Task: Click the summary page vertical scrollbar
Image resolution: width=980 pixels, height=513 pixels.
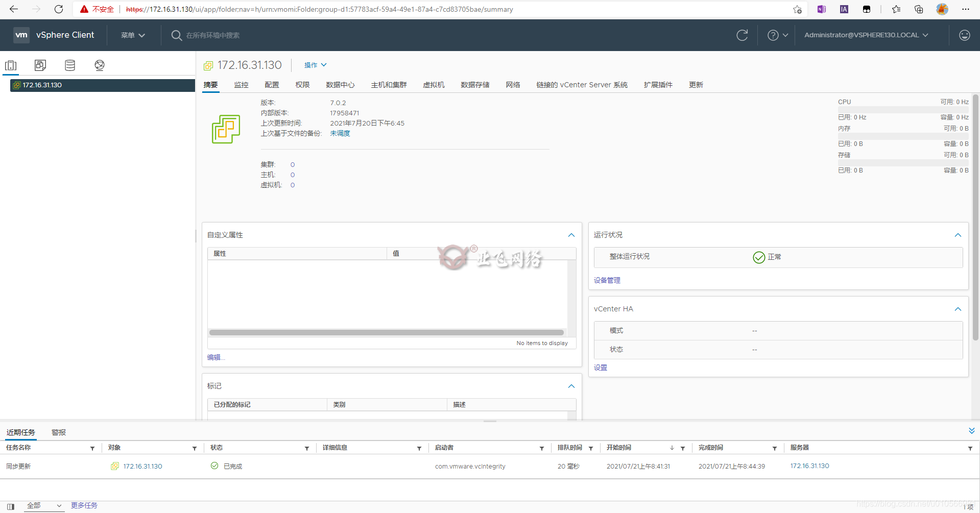Action: point(975,217)
